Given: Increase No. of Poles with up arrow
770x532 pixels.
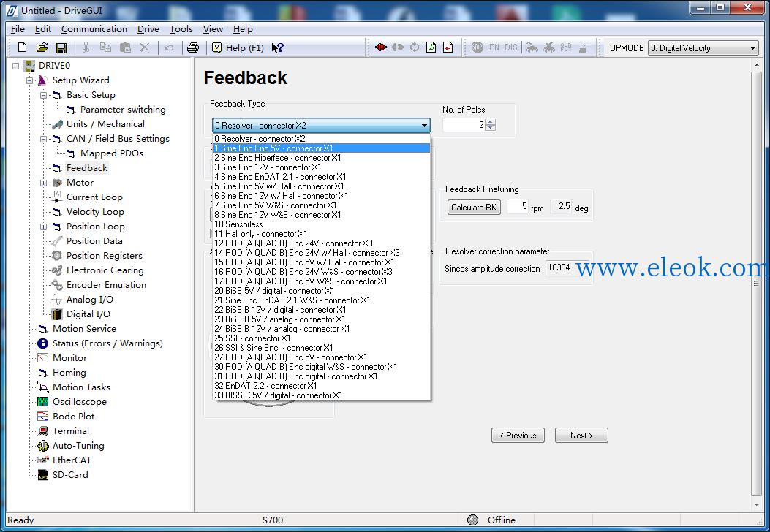Looking at the screenshot, I should pyautogui.click(x=491, y=122).
